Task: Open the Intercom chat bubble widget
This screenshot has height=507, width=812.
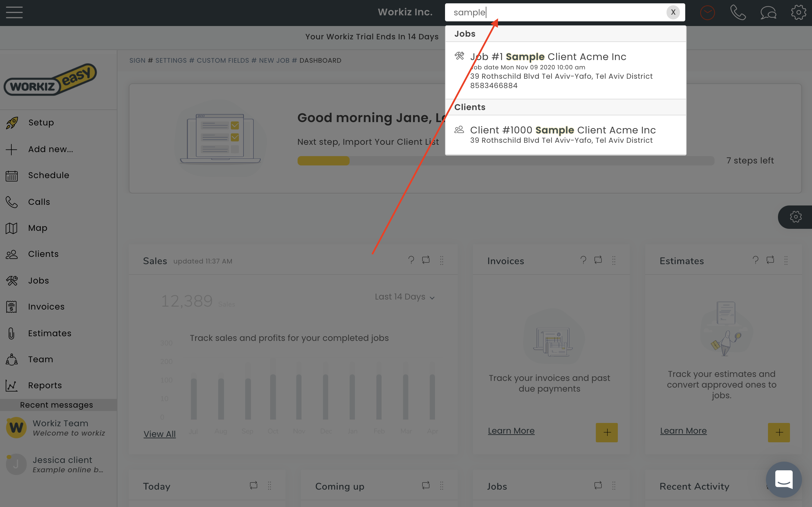Action: 784,479
